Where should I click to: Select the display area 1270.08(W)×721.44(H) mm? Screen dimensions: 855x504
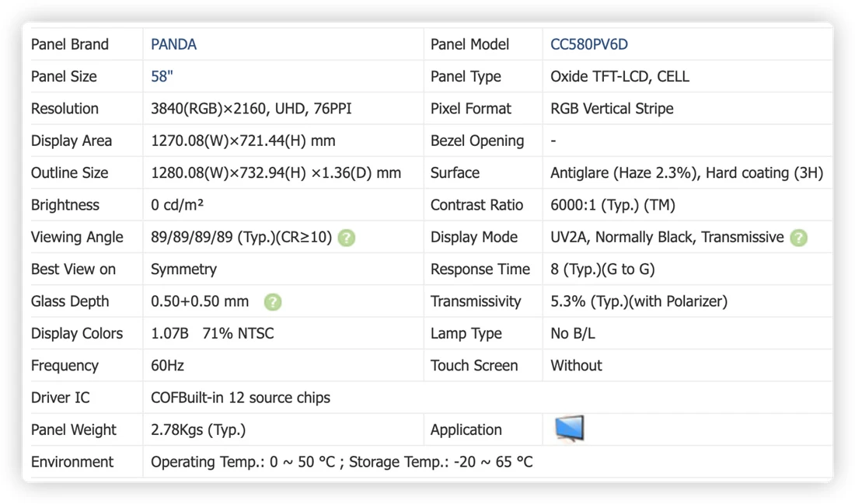click(x=243, y=141)
